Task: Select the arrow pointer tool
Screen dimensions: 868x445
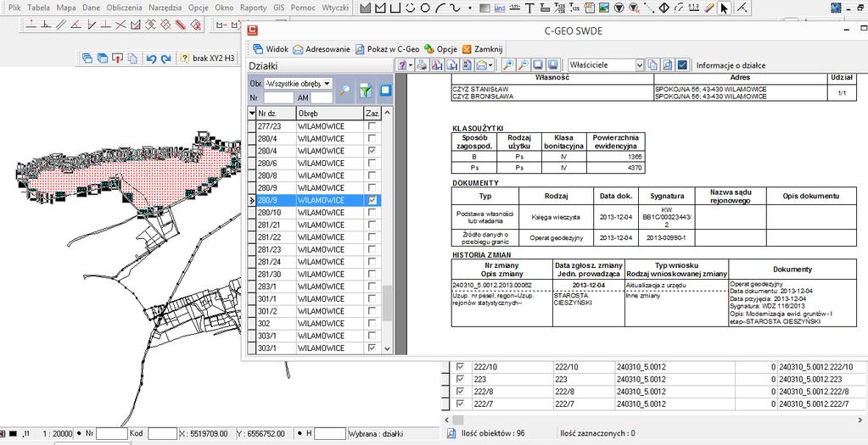Action: (x=724, y=8)
